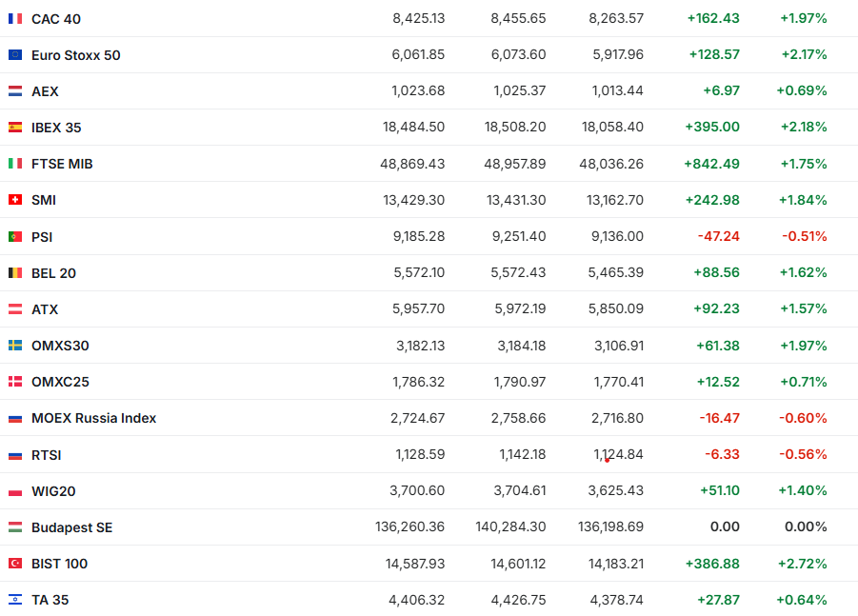This screenshot has height=616, width=858.
Task: Go to the BEL 20 index
Action: (x=53, y=273)
